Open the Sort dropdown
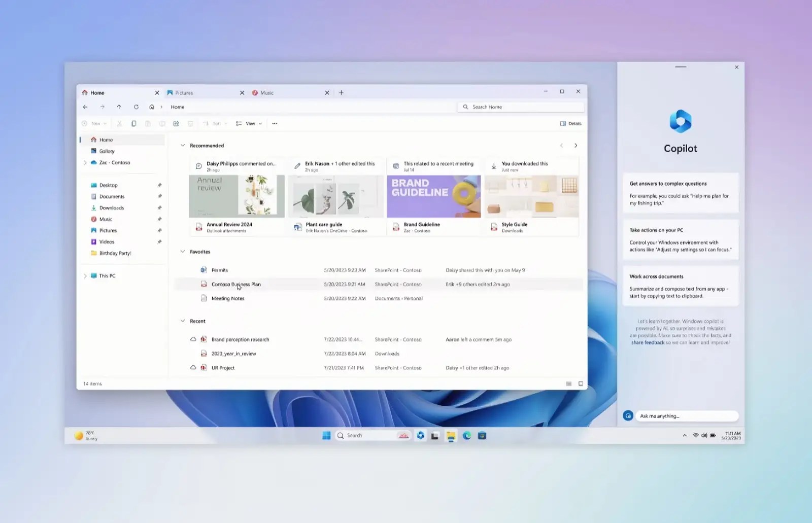Image resolution: width=812 pixels, height=523 pixels. (215, 123)
